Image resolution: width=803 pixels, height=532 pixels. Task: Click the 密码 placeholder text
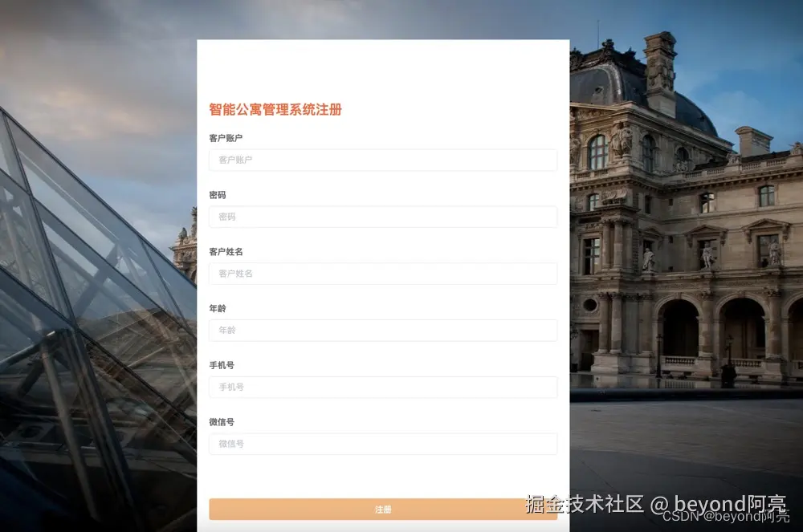pyautogui.click(x=227, y=217)
